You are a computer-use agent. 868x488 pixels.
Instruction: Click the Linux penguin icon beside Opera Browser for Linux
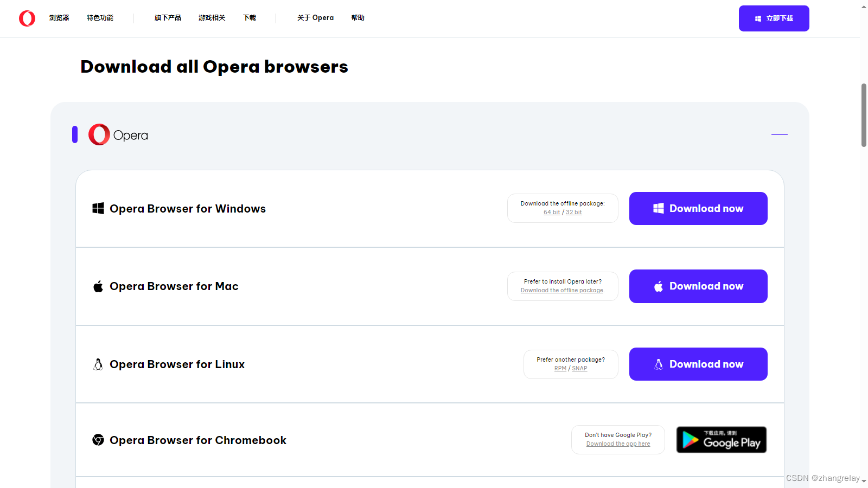tap(98, 364)
